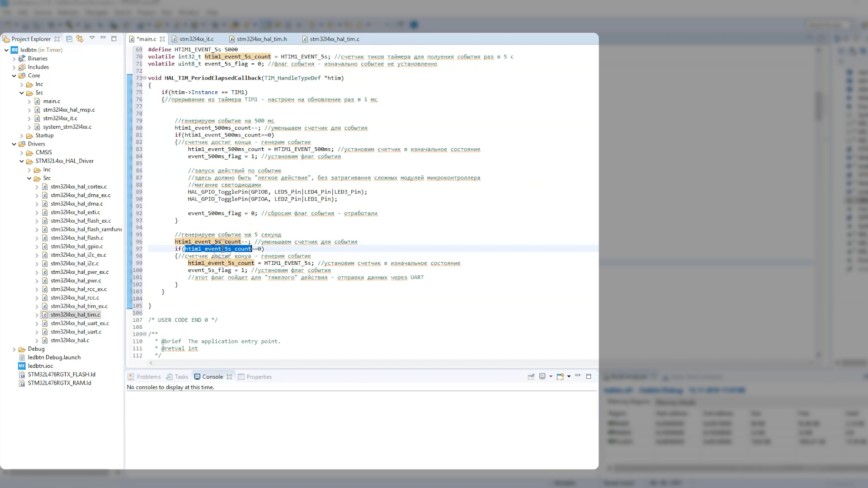This screenshot has width=868, height=488.
Task: Expand the Binaries node
Action: point(14,59)
